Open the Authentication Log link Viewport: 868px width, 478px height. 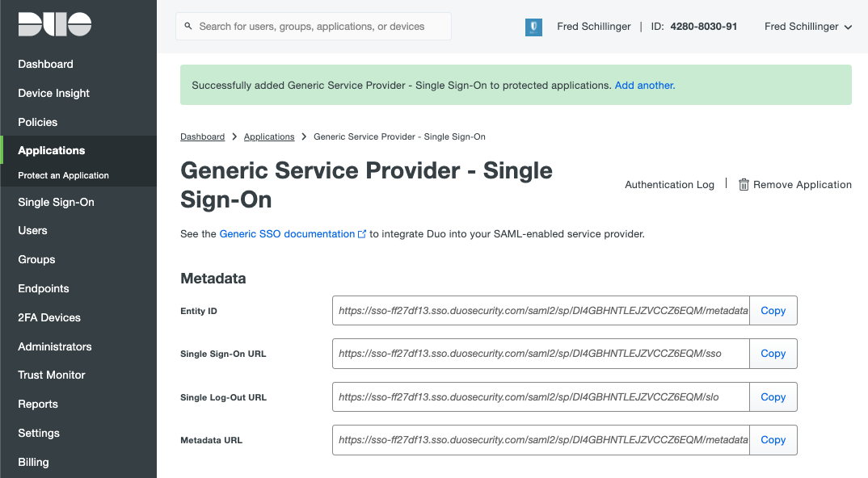[x=669, y=184]
